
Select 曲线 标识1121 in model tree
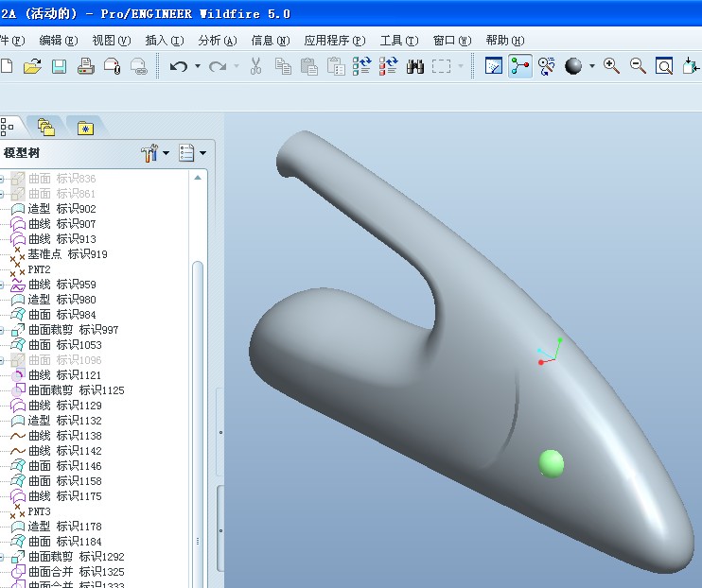tap(56, 375)
